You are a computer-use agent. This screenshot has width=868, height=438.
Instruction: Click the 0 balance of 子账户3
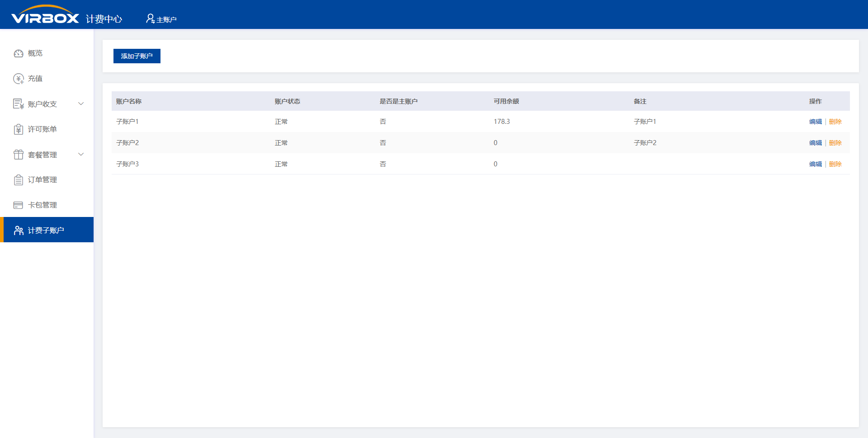click(495, 164)
